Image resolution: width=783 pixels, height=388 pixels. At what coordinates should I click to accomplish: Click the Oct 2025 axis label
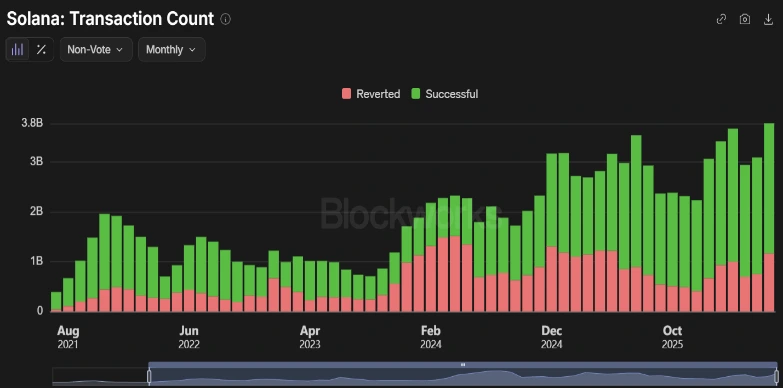click(672, 337)
